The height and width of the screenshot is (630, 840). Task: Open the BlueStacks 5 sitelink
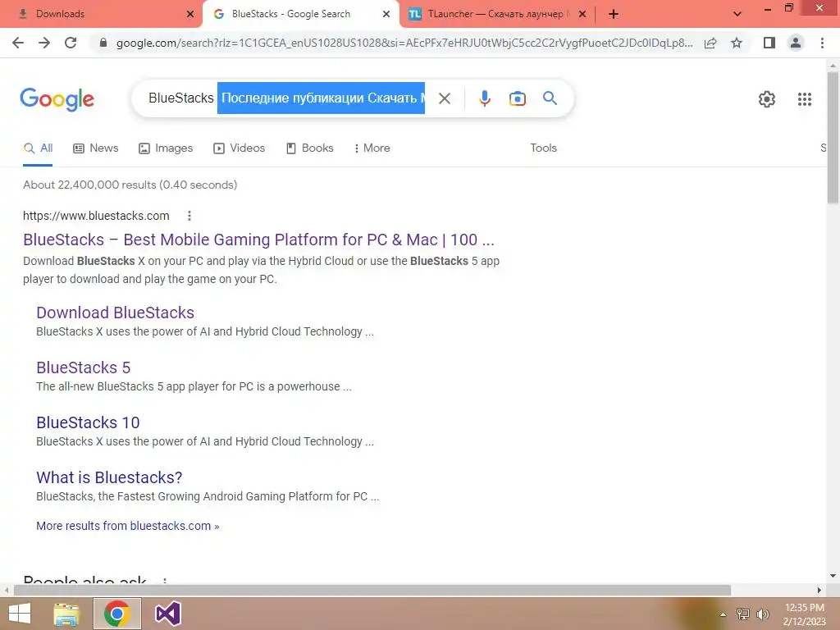click(x=83, y=367)
